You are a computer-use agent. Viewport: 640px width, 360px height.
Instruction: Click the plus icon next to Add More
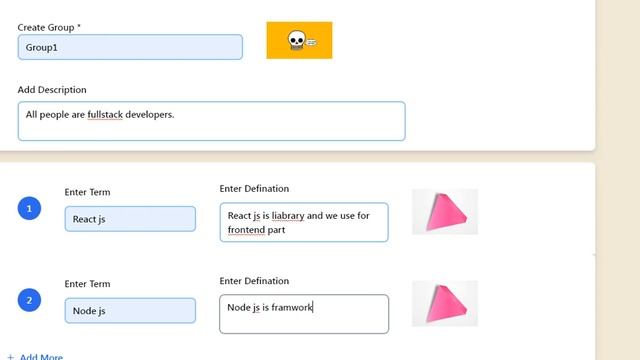tap(11, 357)
